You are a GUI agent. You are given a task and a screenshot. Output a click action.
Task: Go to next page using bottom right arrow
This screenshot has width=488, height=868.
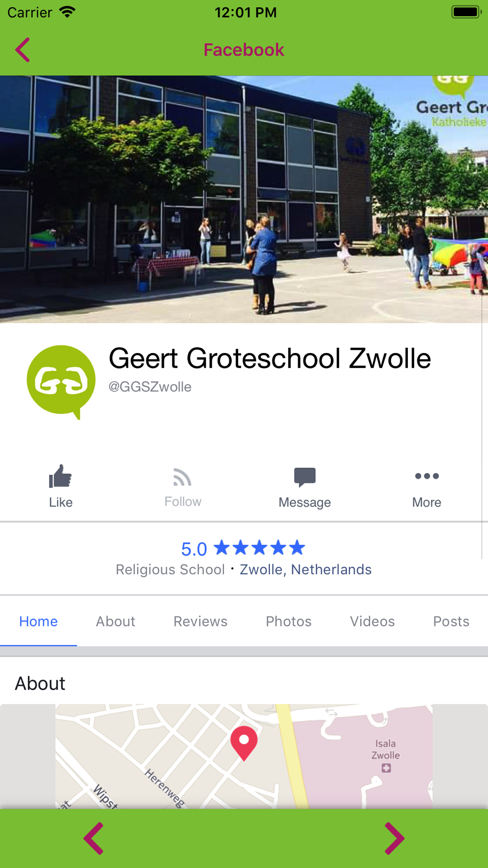point(394,838)
